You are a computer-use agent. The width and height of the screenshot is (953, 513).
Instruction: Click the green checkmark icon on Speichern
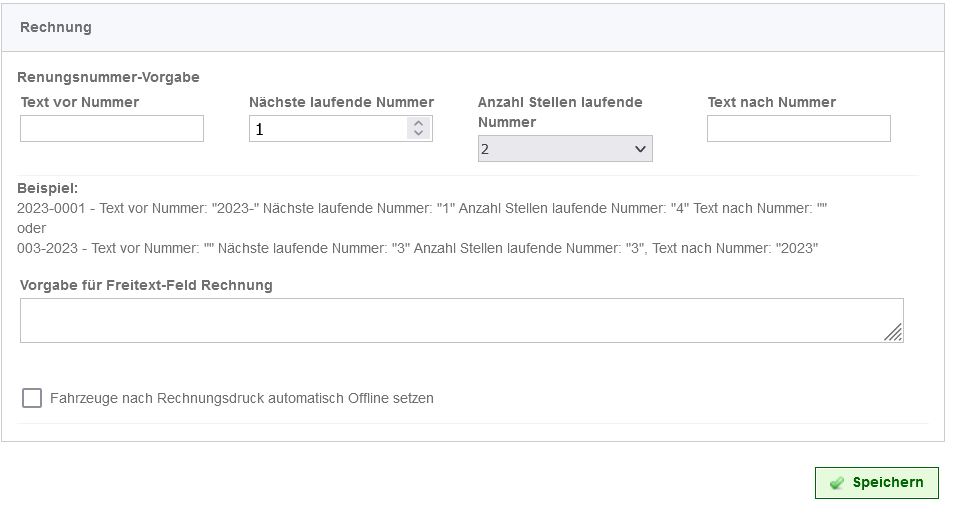tap(837, 483)
